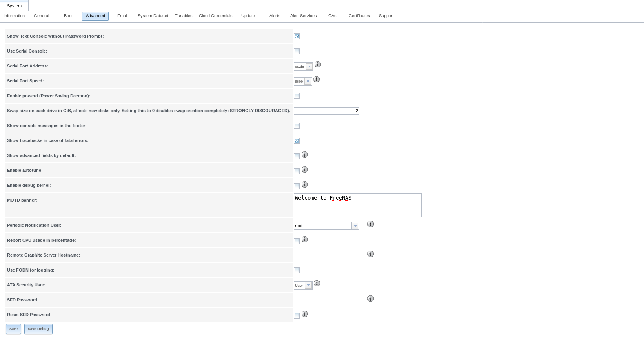Open the ATA Security User dropdown
Screen dimensions: 644x339
click(x=308, y=286)
